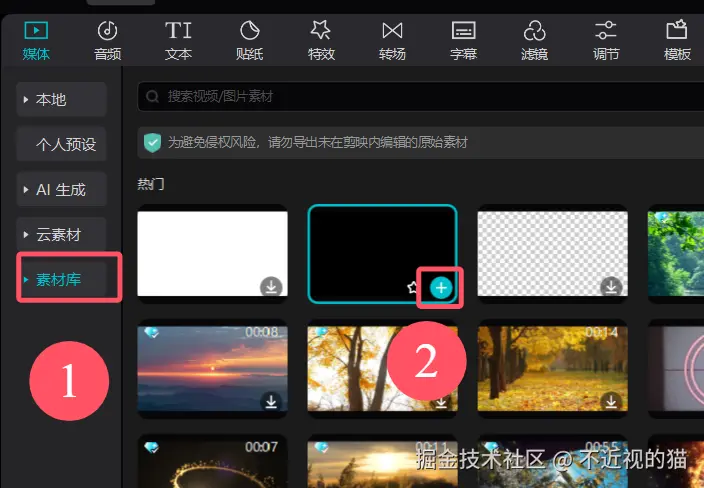The width and height of the screenshot is (704, 488).
Task: Download the white background clip
Action: point(271,287)
